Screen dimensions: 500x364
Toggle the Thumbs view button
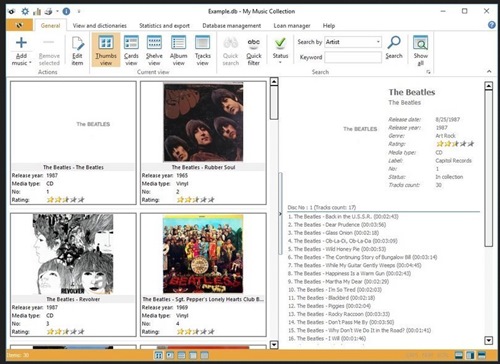click(106, 50)
